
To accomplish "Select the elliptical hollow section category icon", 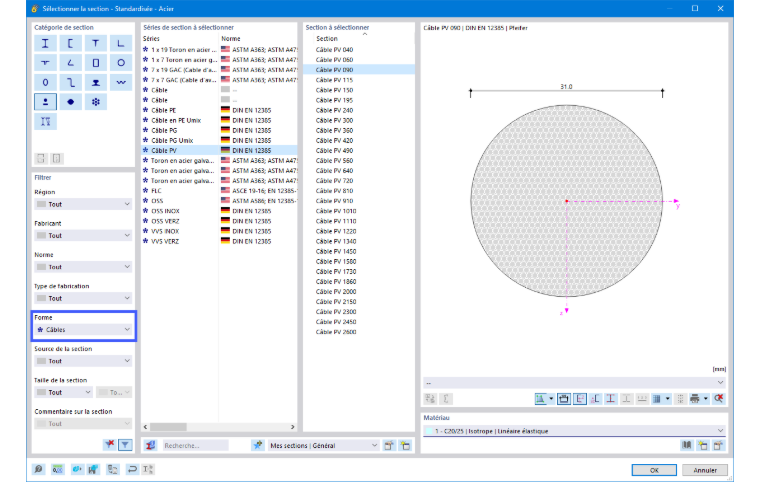I will (x=45, y=82).
